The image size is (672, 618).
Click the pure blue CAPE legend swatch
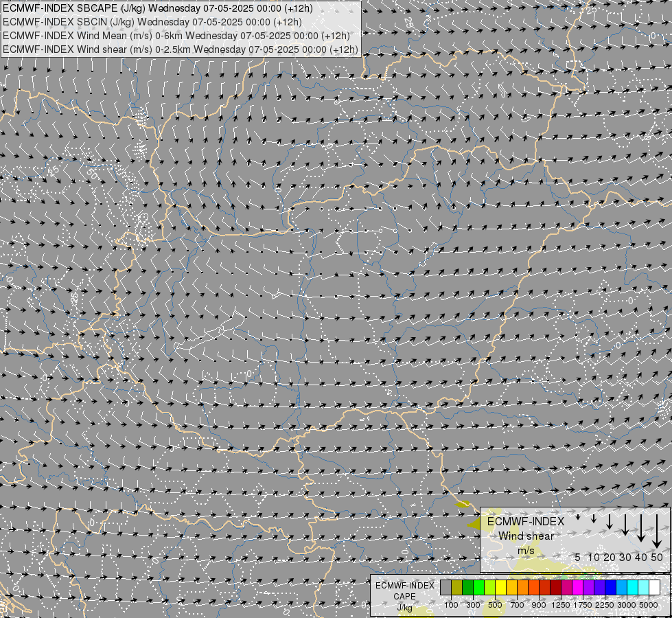pos(610,587)
